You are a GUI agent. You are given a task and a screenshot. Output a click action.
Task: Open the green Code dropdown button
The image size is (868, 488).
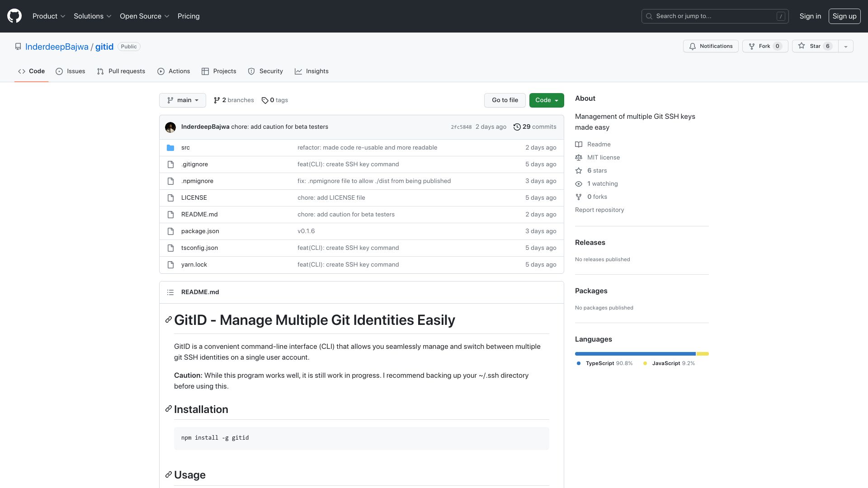547,100
